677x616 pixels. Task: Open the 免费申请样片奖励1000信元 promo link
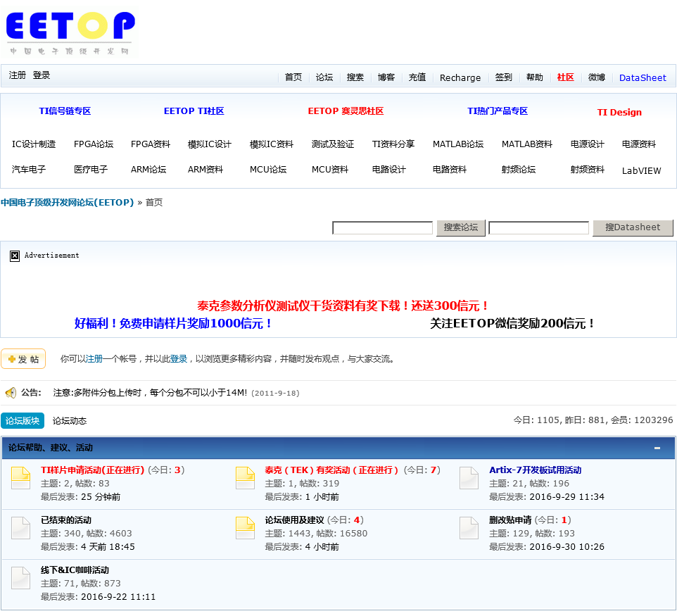coord(172,323)
